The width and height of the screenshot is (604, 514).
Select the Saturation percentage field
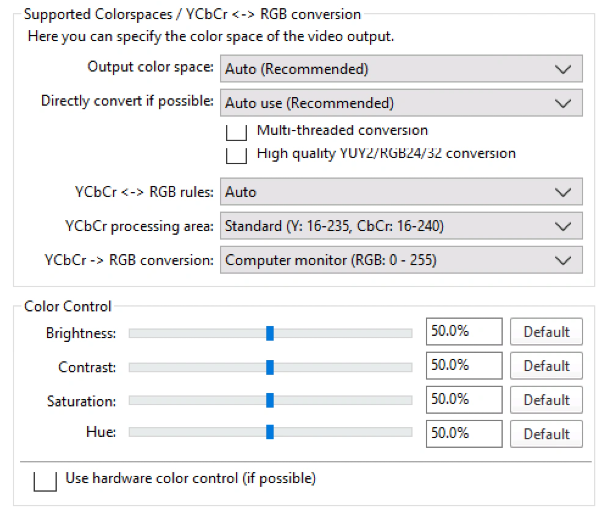click(x=464, y=400)
